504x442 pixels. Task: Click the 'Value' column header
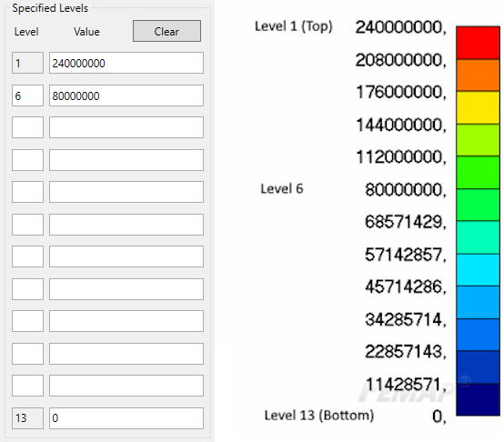(x=86, y=32)
